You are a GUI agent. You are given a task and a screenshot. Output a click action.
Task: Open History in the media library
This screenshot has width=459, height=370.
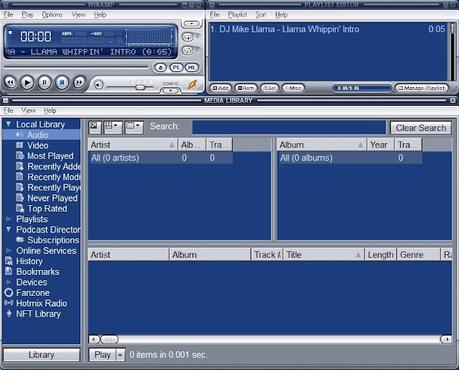pyautogui.click(x=29, y=261)
